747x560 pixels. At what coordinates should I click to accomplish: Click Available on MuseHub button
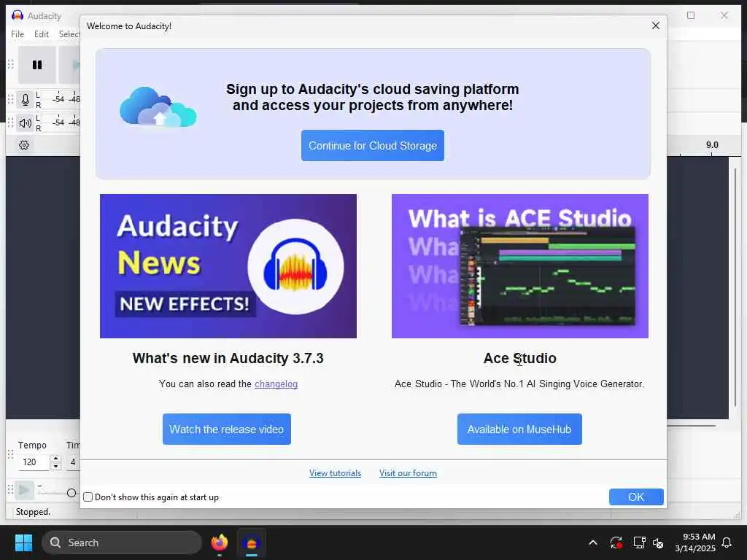[519, 429]
